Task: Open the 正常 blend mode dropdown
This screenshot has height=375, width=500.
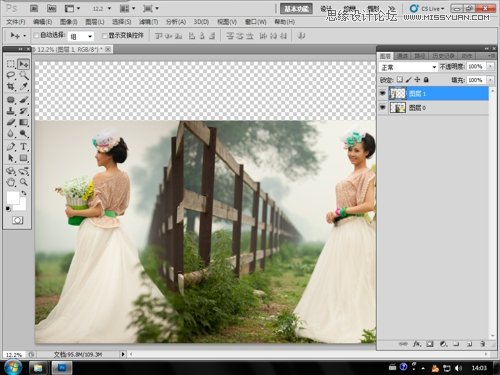Action: (408, 67)
